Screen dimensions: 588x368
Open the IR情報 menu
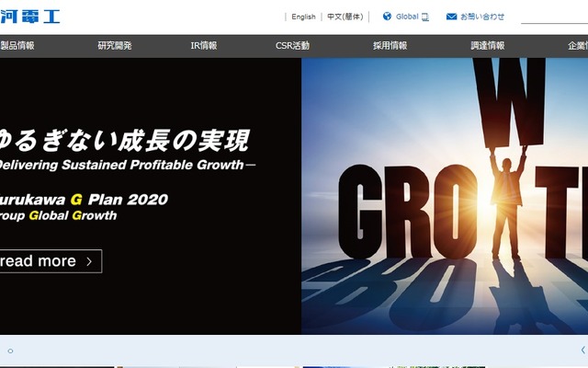pos(204,46)
